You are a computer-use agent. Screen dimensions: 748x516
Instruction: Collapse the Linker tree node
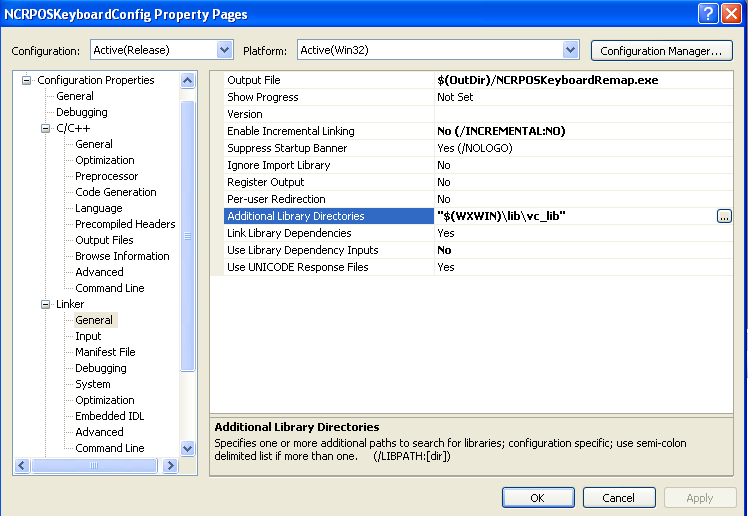45,304
